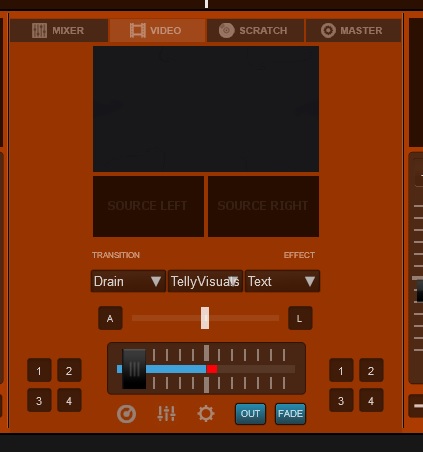Click the disc icon on SCRATCH tab
This screenshot has width=423, height=452.
pyautogui.click(x=227, y=30)
